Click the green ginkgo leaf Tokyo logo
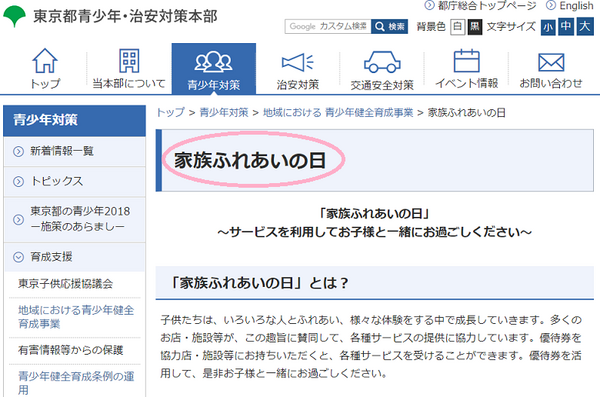600x397 pixels. coord(14,16)
